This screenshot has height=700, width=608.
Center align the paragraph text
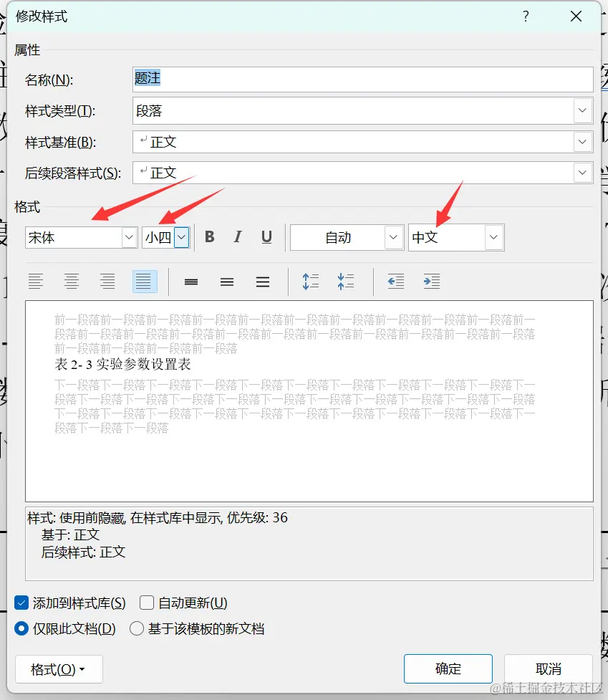(x=72, y=281)
